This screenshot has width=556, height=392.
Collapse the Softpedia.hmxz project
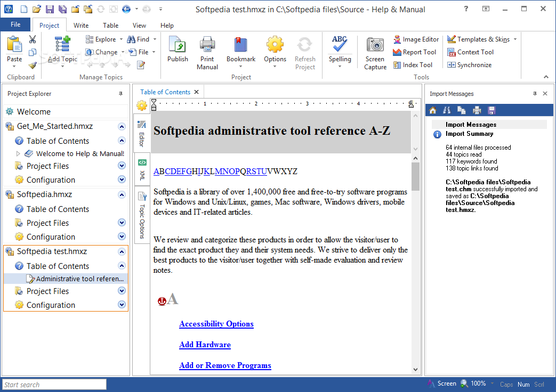tap(122, 194)
